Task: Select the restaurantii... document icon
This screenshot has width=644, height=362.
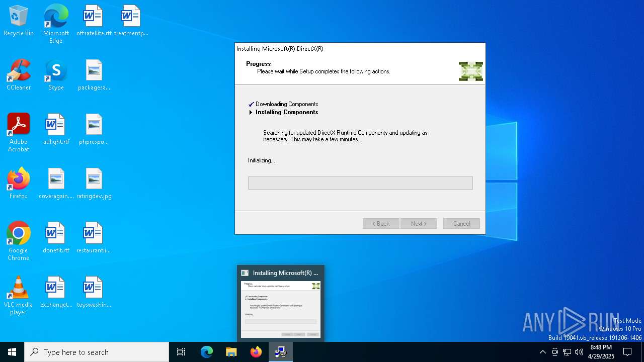Action: (94, 238)
